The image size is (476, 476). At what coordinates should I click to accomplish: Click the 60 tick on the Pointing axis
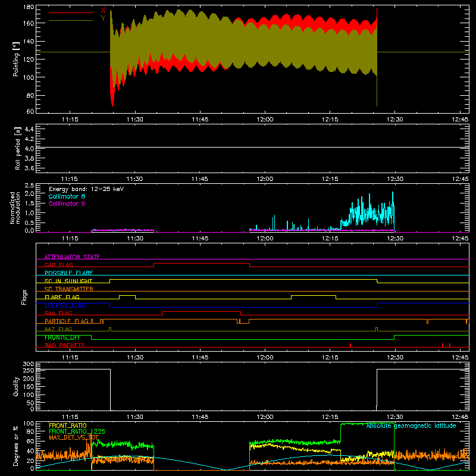coord(30,111)
